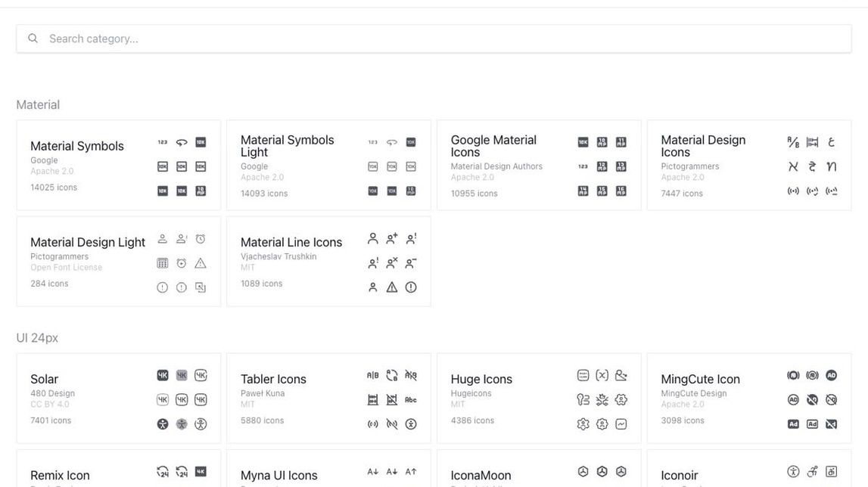This screenshot has width=868, height=487.
Task: Click the 7447 icons count text
Action: [682, 193]
